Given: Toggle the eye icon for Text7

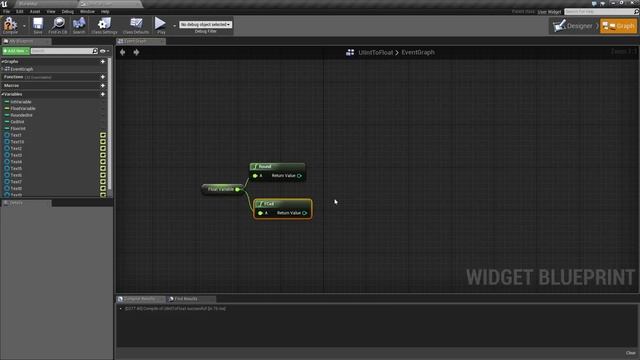Looking at the screenshot, I should [103, 182].
